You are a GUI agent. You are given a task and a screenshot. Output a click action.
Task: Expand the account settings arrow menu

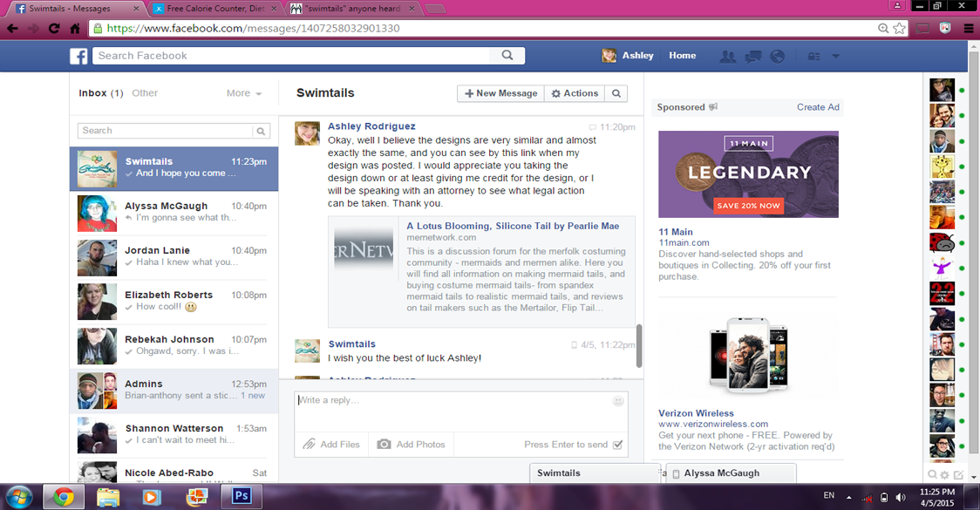[x=835, y=56]
